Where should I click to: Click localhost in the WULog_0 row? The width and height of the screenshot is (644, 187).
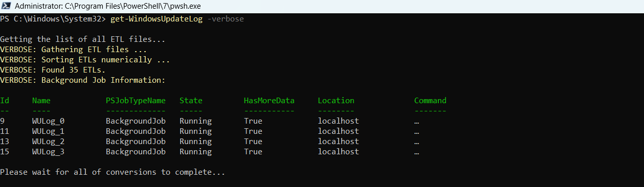tap(338, 121)
